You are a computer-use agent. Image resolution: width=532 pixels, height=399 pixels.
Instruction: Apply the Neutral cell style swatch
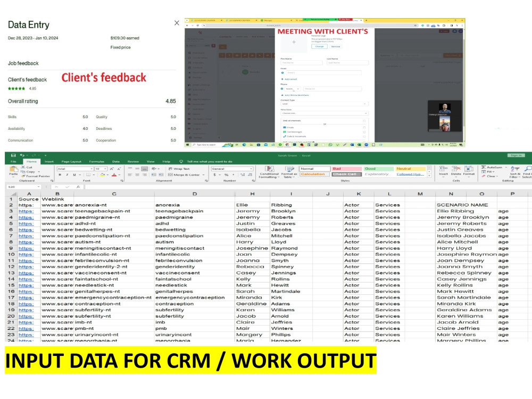pos(411,169)
